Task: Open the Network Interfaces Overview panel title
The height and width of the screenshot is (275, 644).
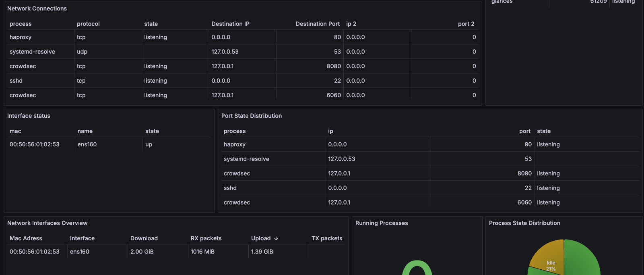Action: coord(47,223)
